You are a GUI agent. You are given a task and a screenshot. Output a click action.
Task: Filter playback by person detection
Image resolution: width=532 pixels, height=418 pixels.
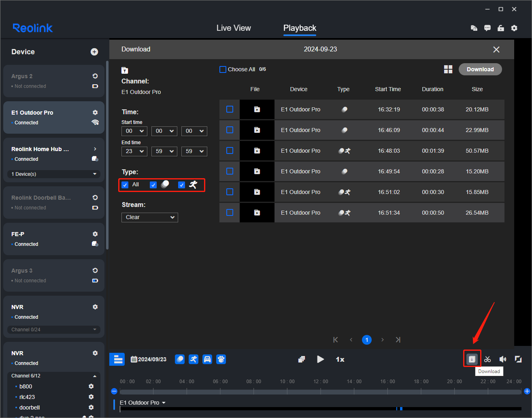click(194, 359)
